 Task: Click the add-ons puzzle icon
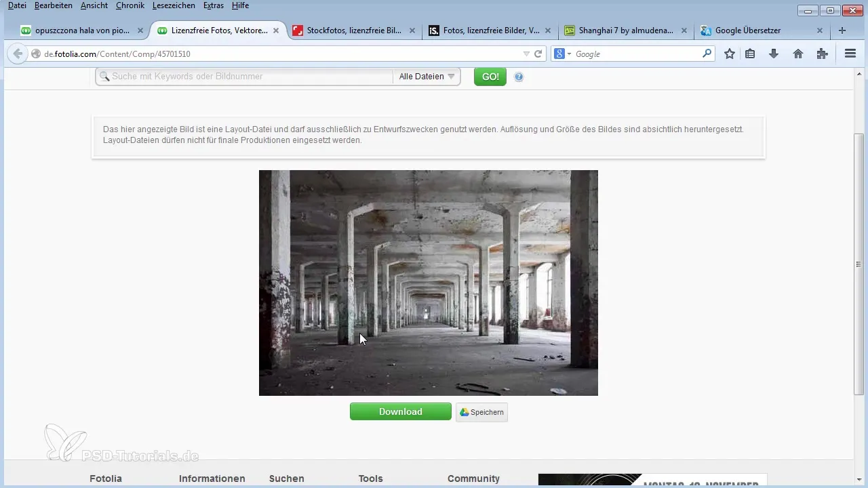[x=822, y=54]
